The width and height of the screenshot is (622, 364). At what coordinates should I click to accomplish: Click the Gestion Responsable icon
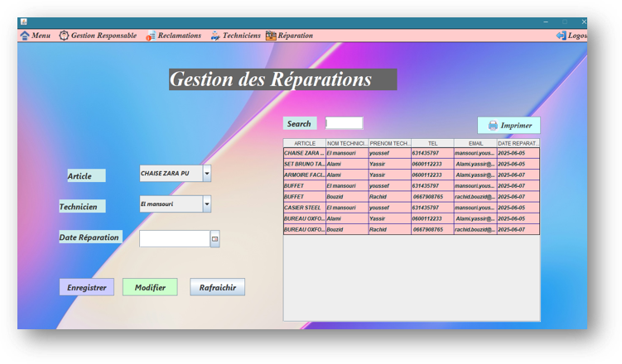point(64,36)
